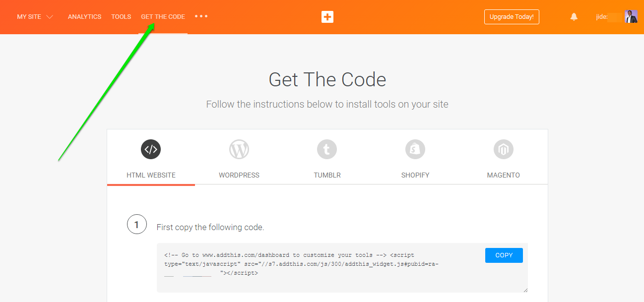Click the AddThis plus logo icon
This screenshot has width=644, height=302.
[x=327, y=17]
